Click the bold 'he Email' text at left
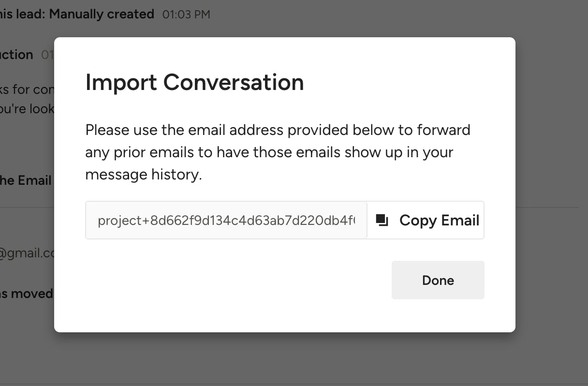 26,180
